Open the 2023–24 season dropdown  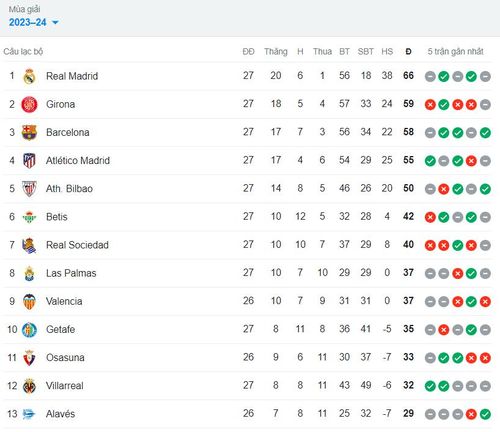(x=33, y=22)
